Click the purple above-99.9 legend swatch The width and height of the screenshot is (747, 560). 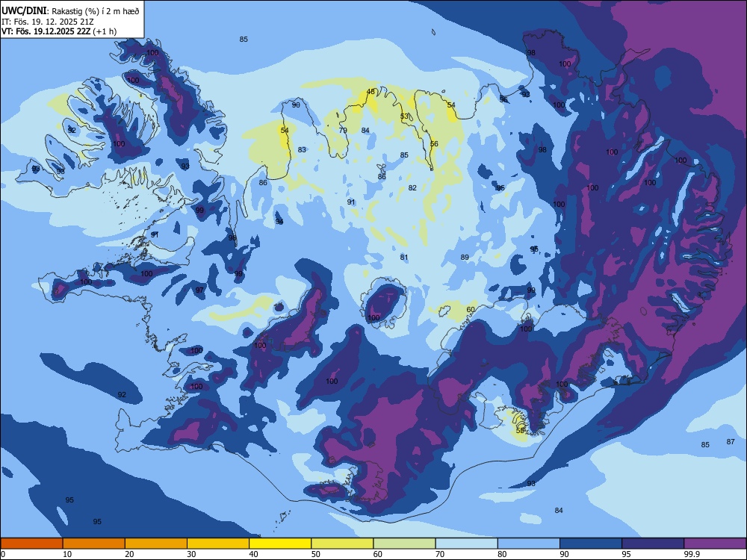coord(715,544)
